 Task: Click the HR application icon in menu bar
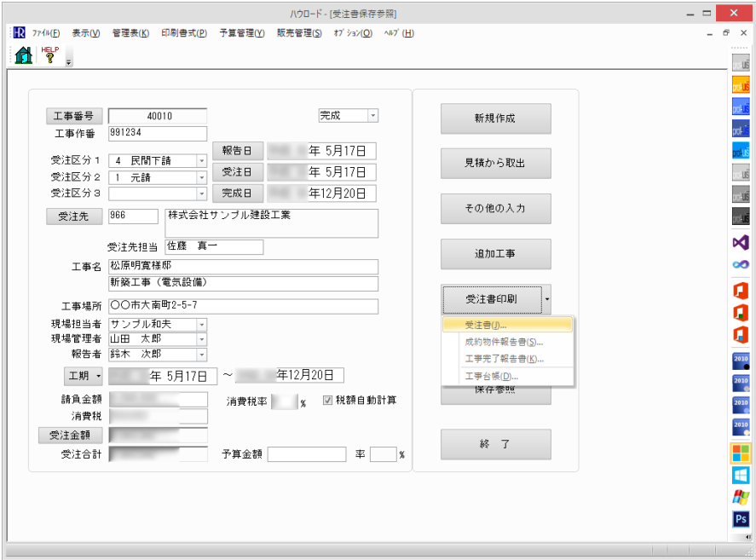click(x=19, y=32)
